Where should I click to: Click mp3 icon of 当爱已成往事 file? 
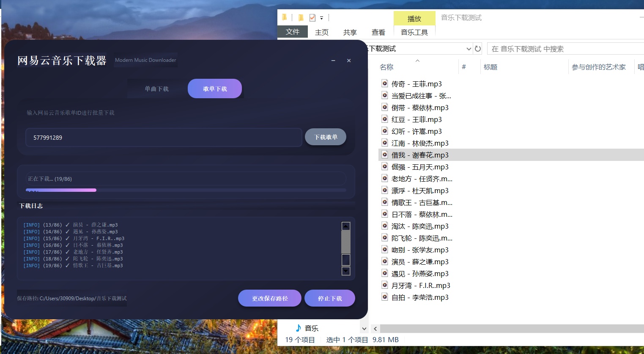pyautogui.click(x=385, y=95)
